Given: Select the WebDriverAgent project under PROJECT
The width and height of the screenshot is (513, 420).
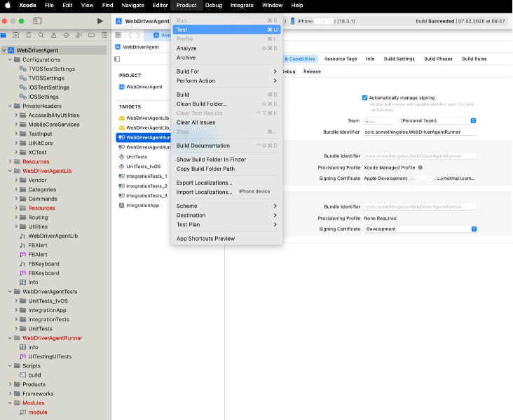Looking at the screenshot, I should [141, 87].
